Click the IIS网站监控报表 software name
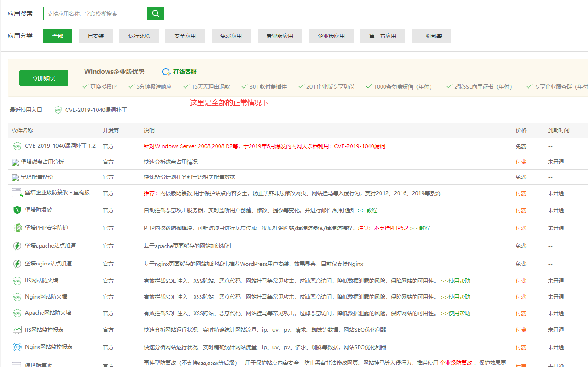The image size is (588, 367). click(x=44, y=330)
